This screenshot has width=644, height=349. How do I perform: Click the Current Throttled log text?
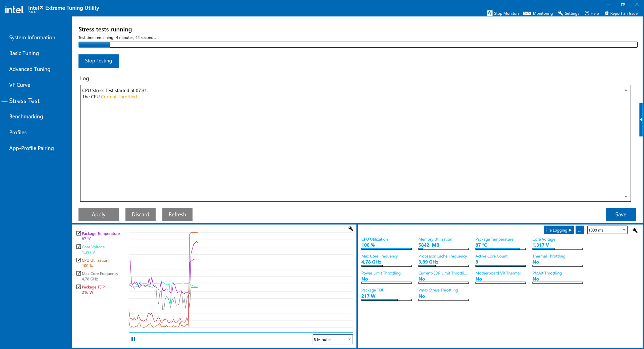click(119, 97)
